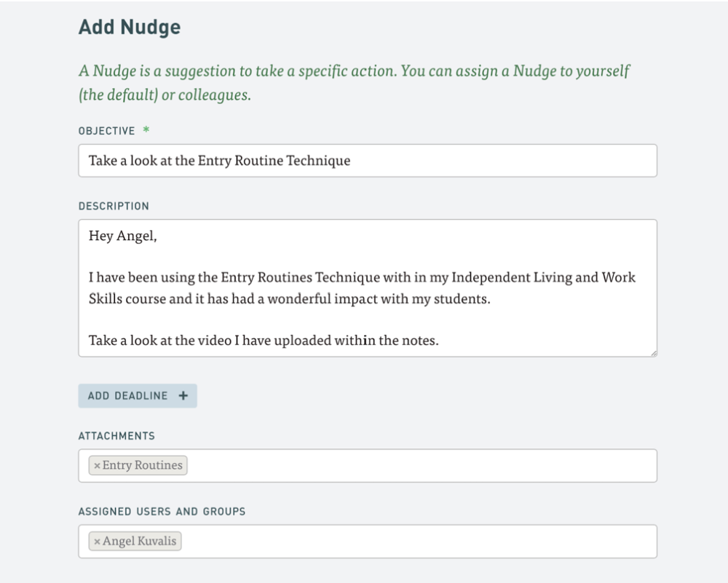Click the Add Nudge heading
The width and height of the screenshot is (728, 583).
click(130, 28)
